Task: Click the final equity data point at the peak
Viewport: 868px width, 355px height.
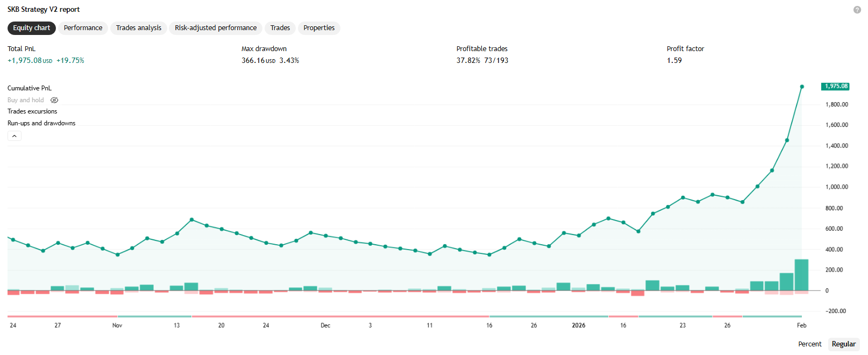Action: tap(802, 87)
